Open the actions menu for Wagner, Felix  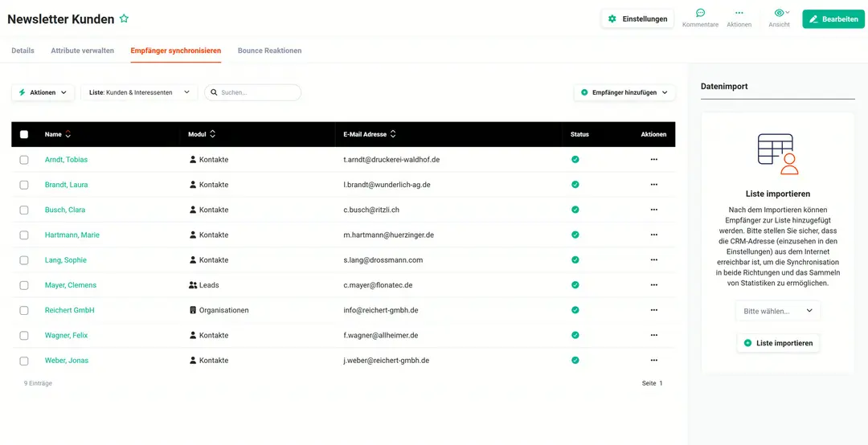click(x=653, y=336)
